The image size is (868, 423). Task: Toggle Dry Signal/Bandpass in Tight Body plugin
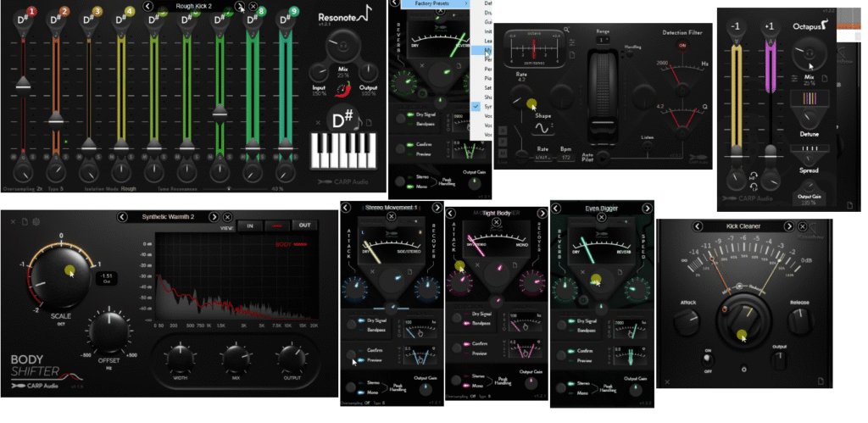[456, 319]
